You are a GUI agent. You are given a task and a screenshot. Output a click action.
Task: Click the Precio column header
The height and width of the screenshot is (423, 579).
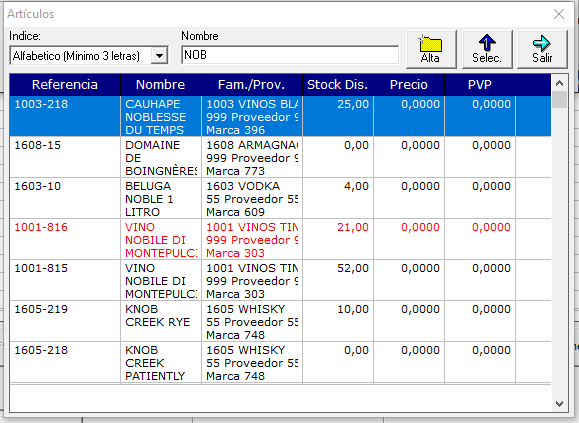[409, 85]
